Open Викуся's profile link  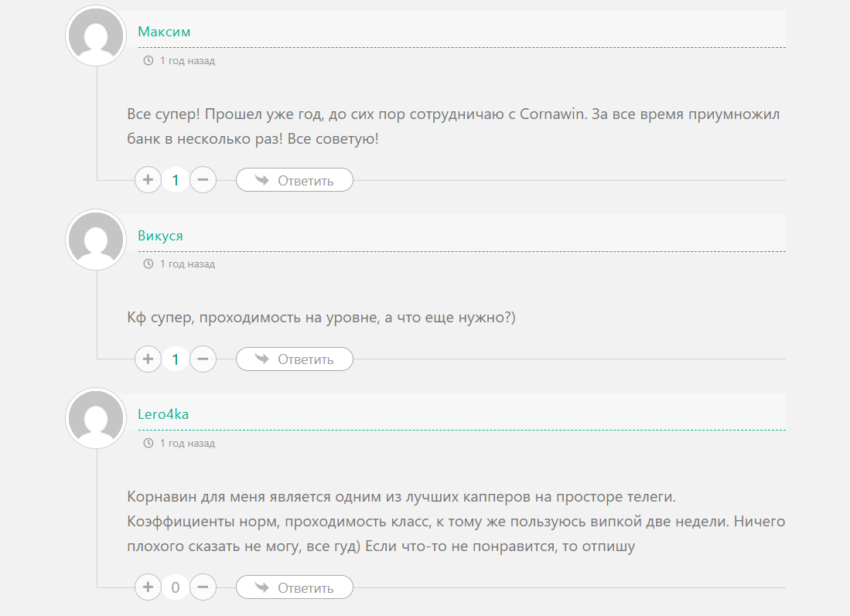[x=159, y=236]
